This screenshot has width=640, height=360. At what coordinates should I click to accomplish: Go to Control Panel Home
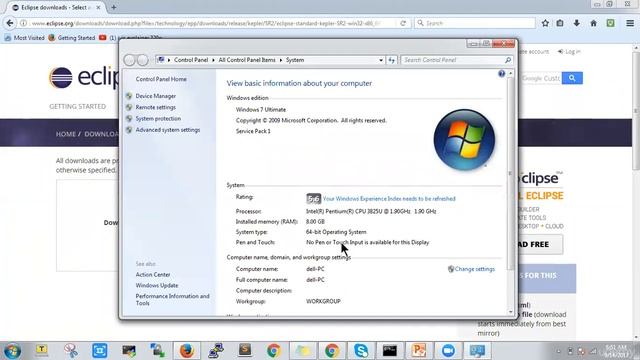click(x=161, y=79)
